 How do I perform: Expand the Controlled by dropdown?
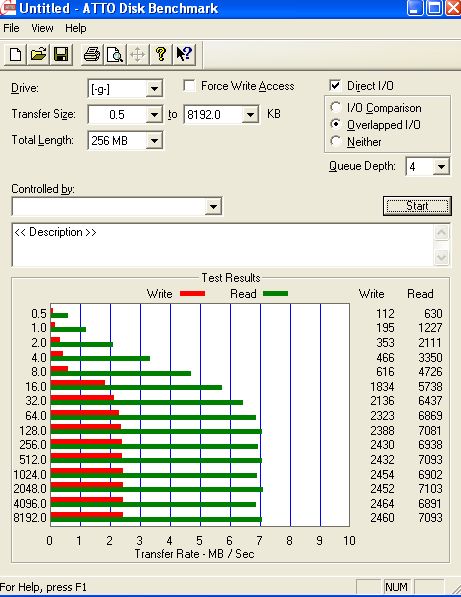tap(213, 207)
